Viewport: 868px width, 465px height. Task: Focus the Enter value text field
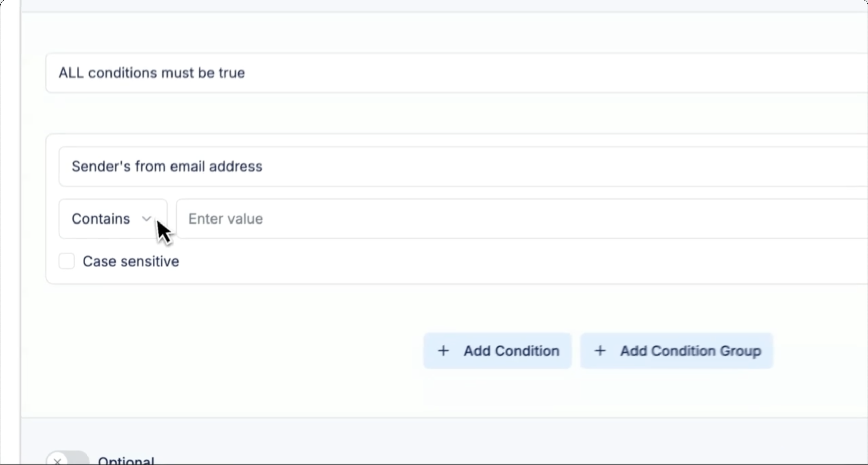coord(508,219)
